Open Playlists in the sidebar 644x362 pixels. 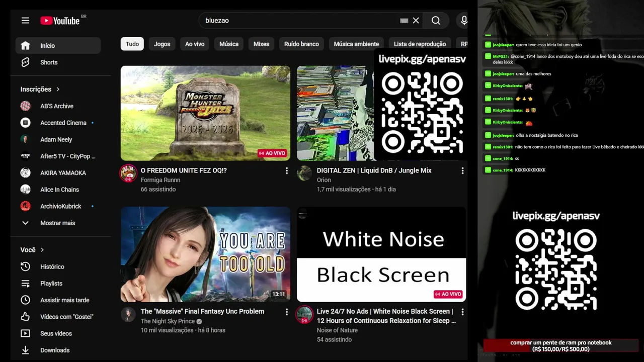point(58,284)
